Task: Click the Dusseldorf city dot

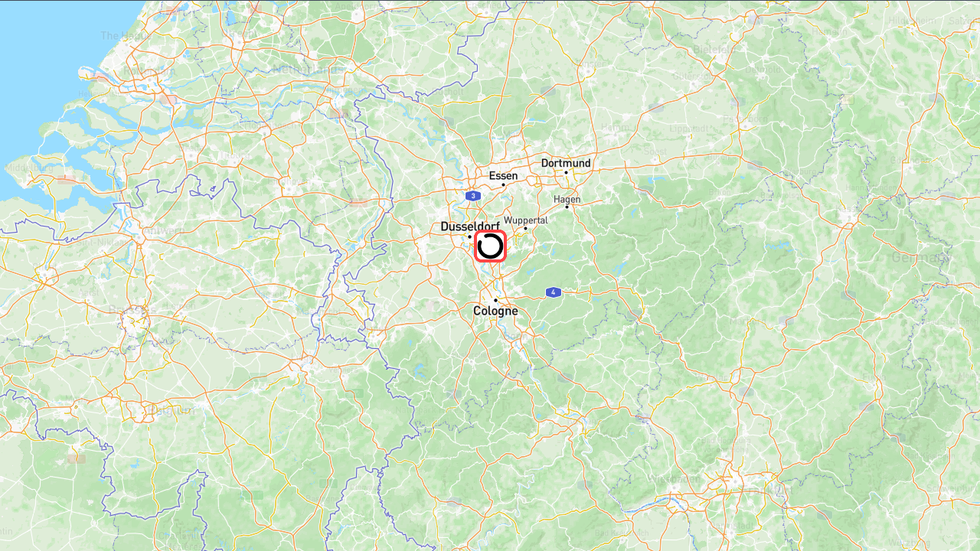Action: 470,237
